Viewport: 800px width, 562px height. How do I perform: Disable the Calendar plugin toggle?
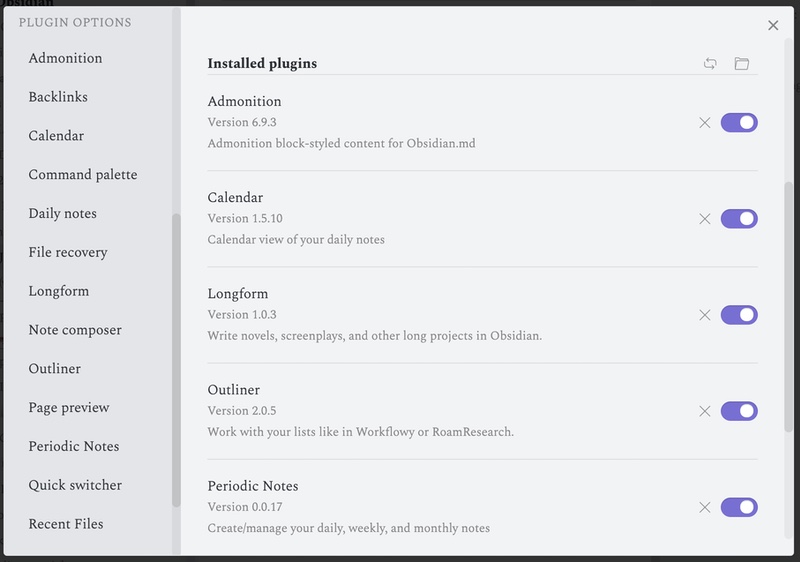click(739, 219)
